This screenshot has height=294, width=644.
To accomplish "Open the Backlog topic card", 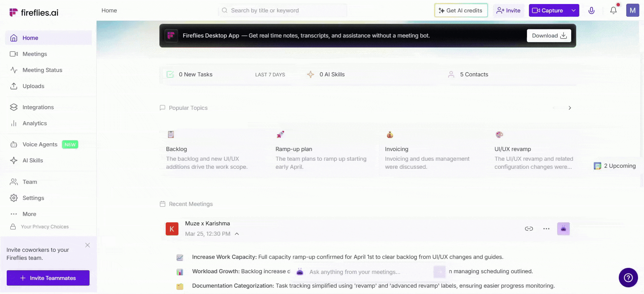I will click(211, 151).
